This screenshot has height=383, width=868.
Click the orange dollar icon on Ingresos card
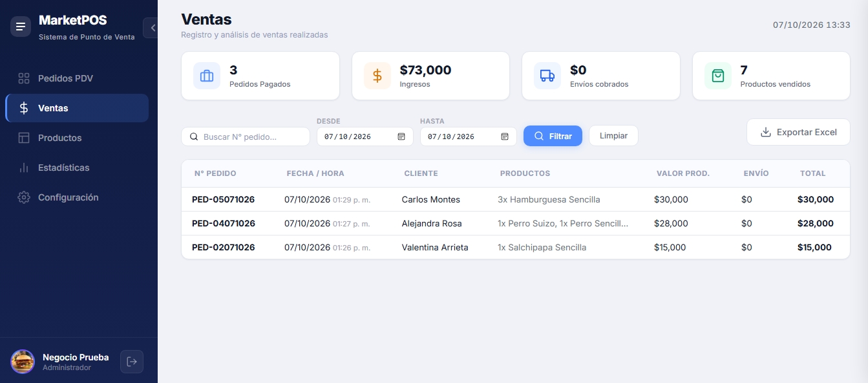[377, 76]
